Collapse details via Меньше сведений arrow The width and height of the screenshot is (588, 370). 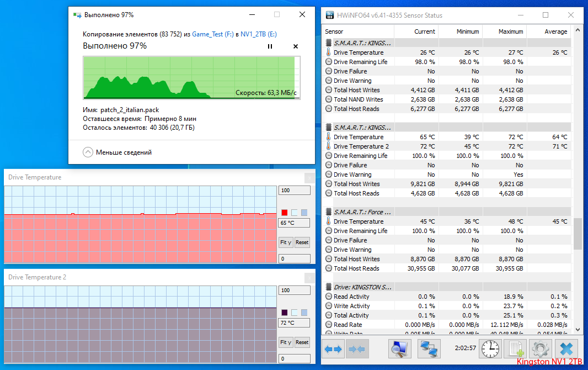coord(88,152)
